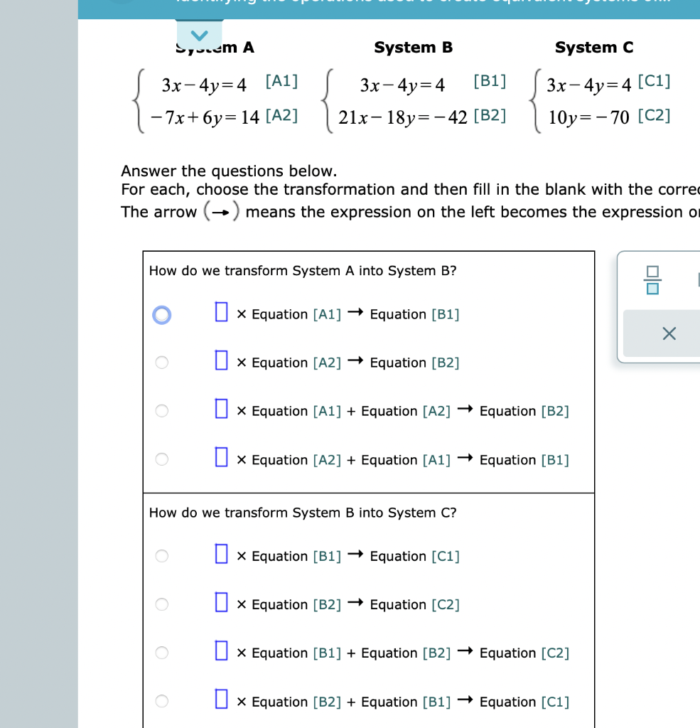Choose "× Equation [A2] + Equation [A1] → Equation [B1]"
The image size is (700, 728).
161,459
